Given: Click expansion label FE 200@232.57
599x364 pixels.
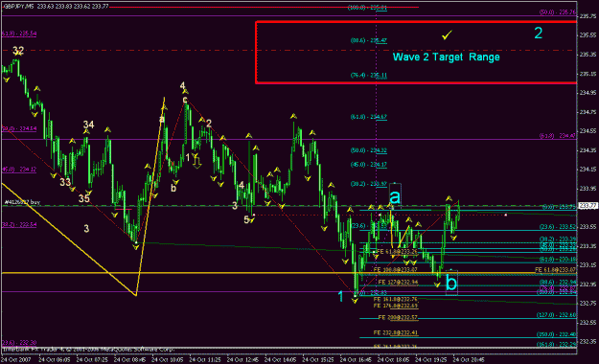Looking at the screenshot, I should pos(398,317).
